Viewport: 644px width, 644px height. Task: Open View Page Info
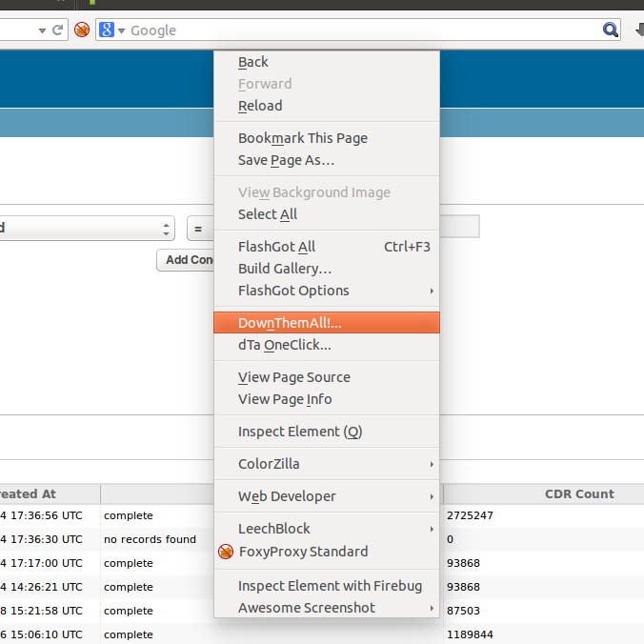click(327, 399)
